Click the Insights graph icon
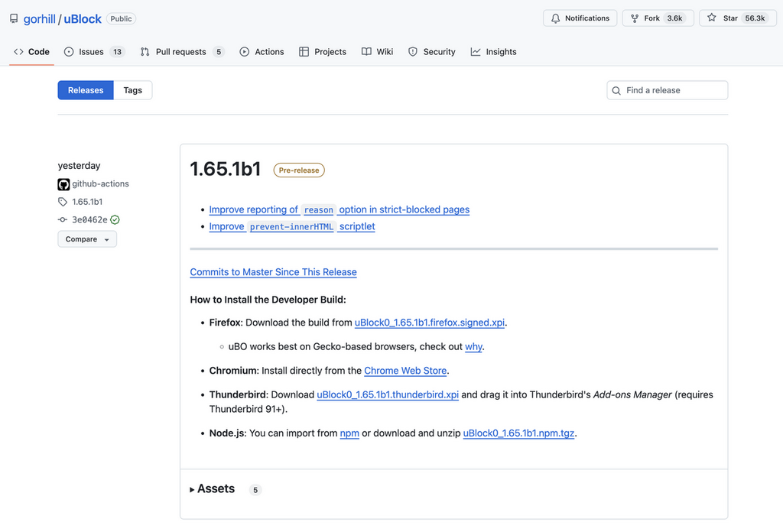This screenshot has width=783, height=532. [476, 52]
